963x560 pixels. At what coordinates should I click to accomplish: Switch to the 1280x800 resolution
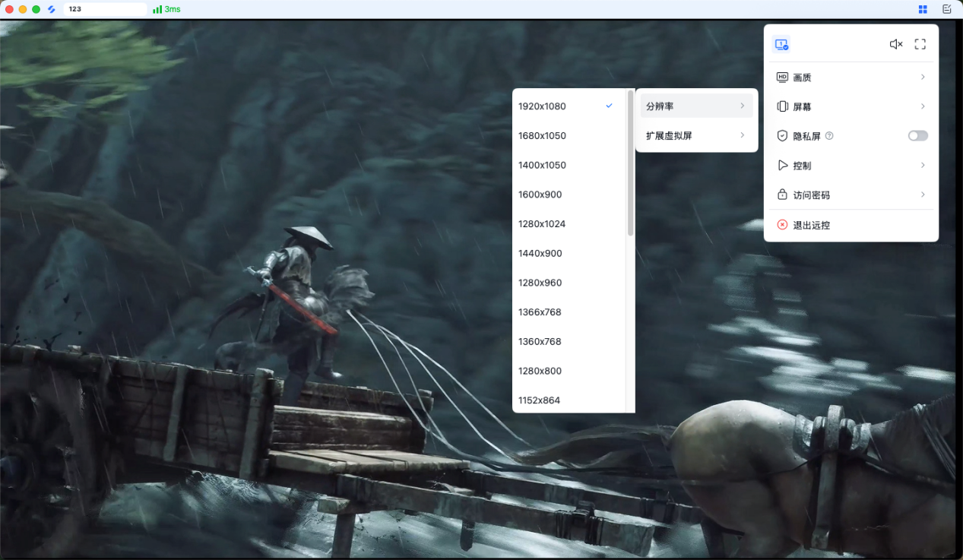pos(569,371)
